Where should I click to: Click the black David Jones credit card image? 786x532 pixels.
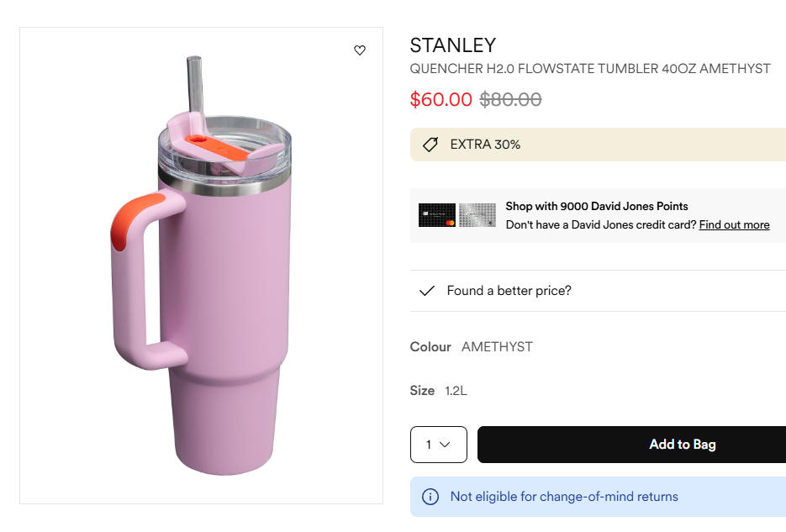(437, 215)
